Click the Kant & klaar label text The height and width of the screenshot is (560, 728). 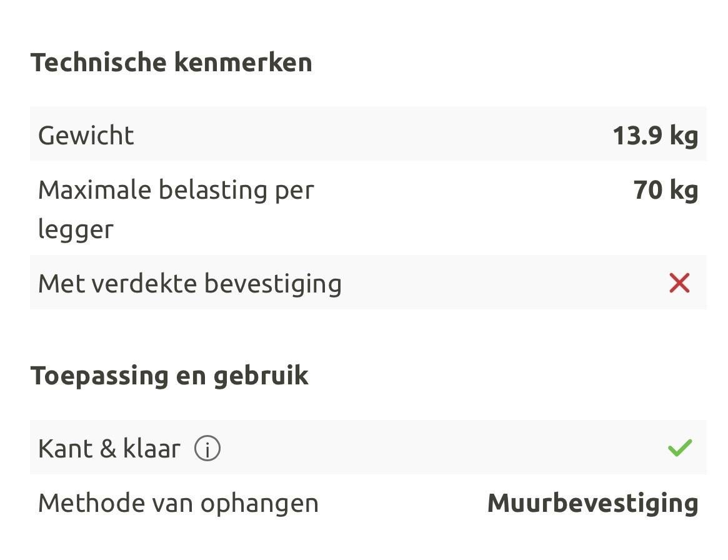click(109, 449)
